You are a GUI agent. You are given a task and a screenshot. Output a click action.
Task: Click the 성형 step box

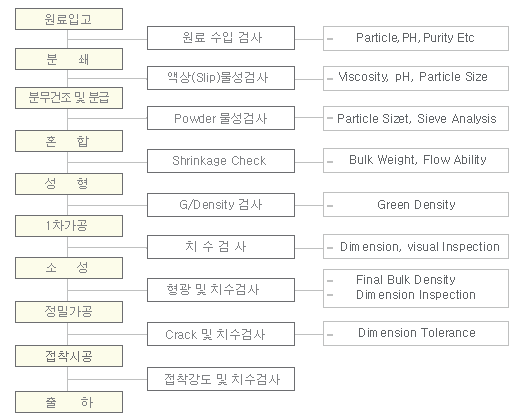point(69,184)
